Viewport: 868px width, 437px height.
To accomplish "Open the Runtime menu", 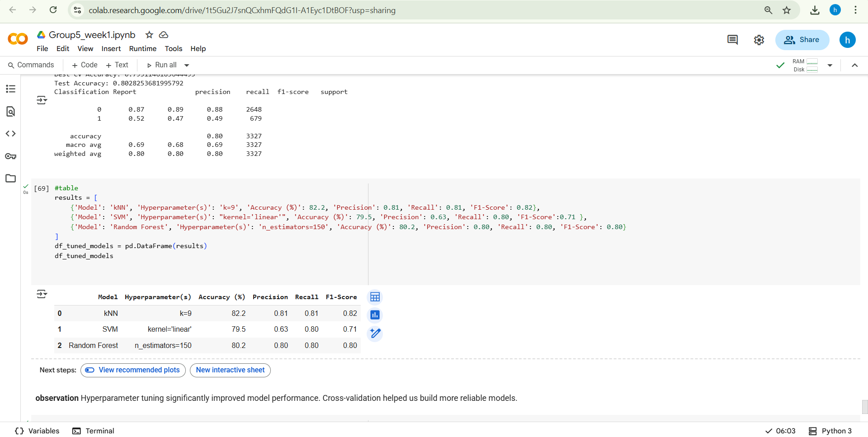I will tap(143, 49).
